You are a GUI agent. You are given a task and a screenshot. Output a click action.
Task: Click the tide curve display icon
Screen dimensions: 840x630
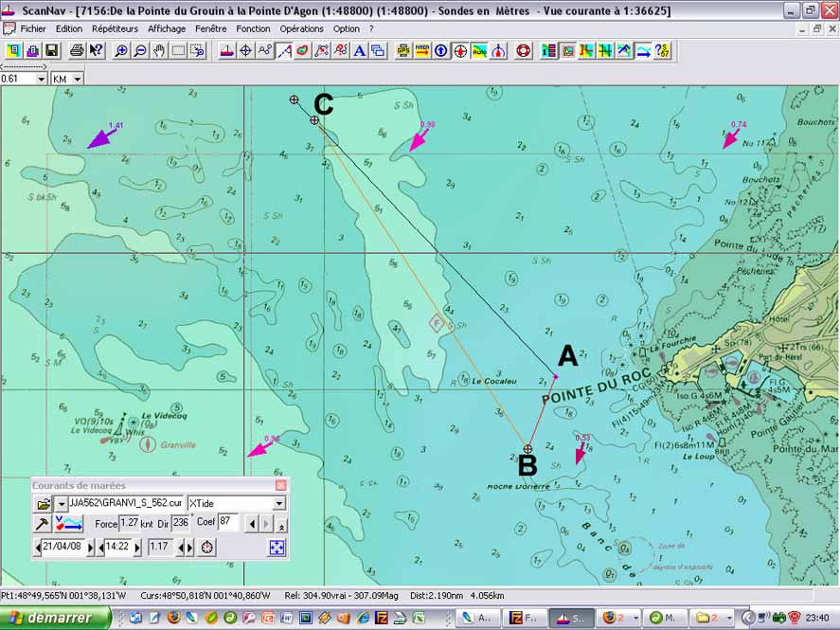[x=69, y=523]
